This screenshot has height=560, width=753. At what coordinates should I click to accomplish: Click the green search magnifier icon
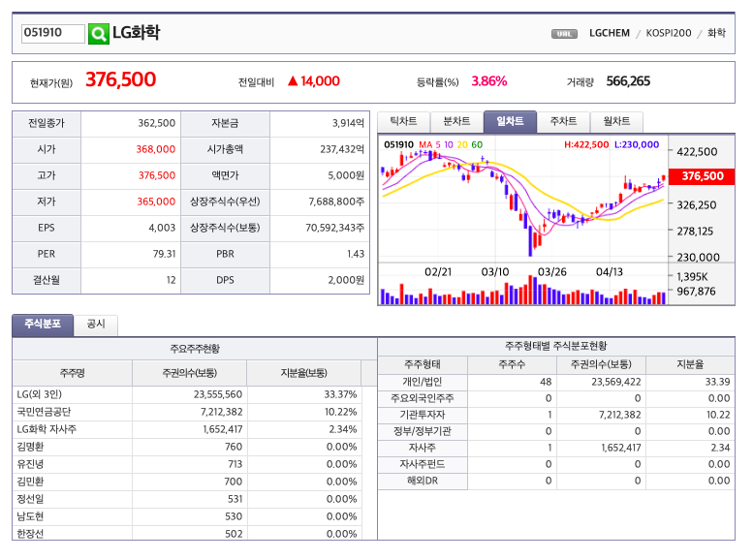(x=99, y=34)
